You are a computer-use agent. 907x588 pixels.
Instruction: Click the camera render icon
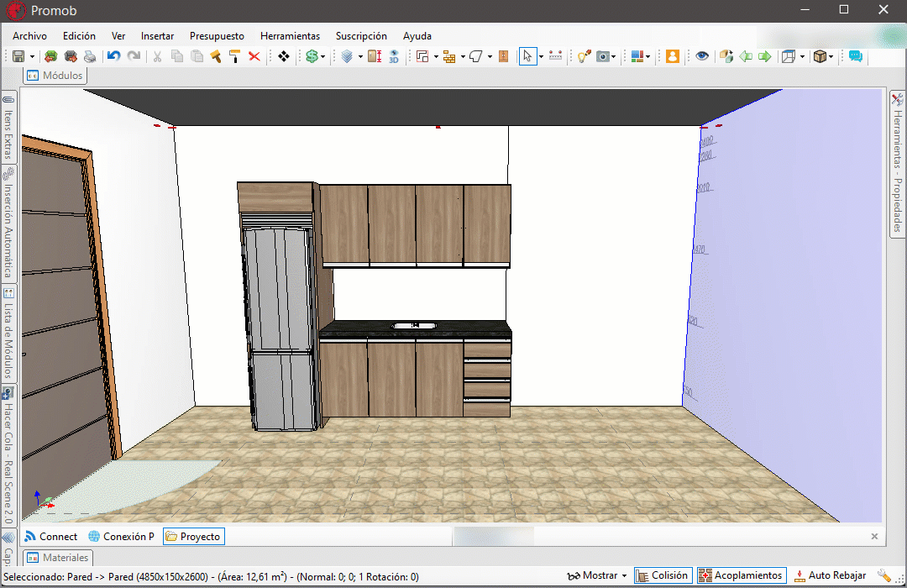point(603,56)
